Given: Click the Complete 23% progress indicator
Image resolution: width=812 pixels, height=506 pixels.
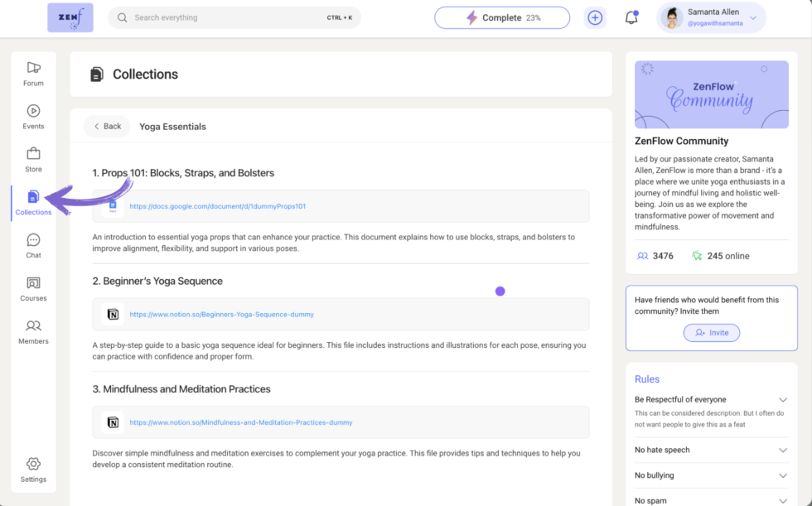Looking at the screenshot, I should click(501, 17).
